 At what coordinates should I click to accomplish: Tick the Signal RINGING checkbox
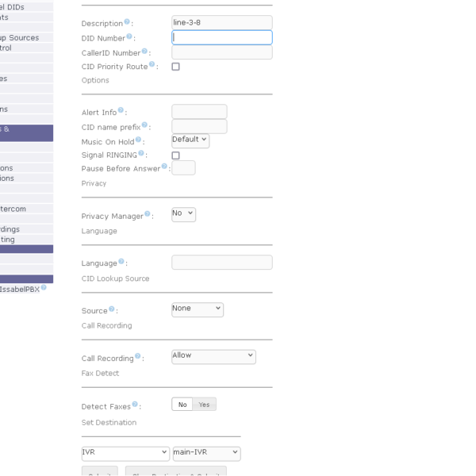coord(175,155)
